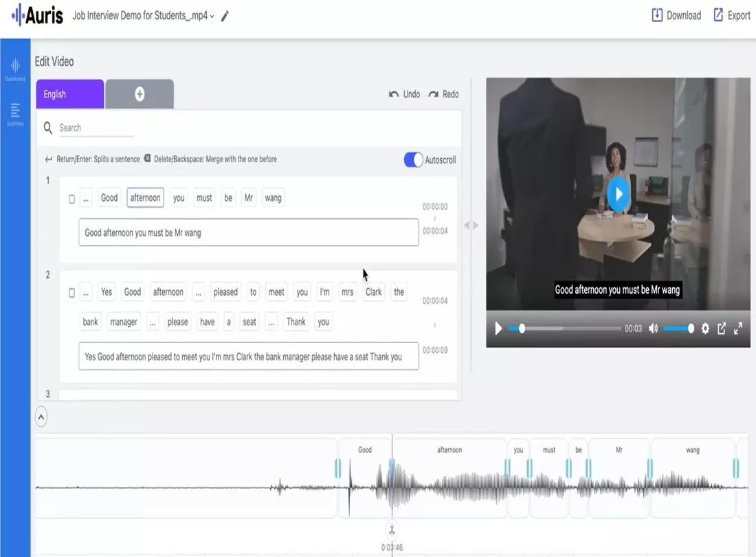Open the Subtitles panel in the sidebar
The image size is (756, 557).
[x=14, y=112]
